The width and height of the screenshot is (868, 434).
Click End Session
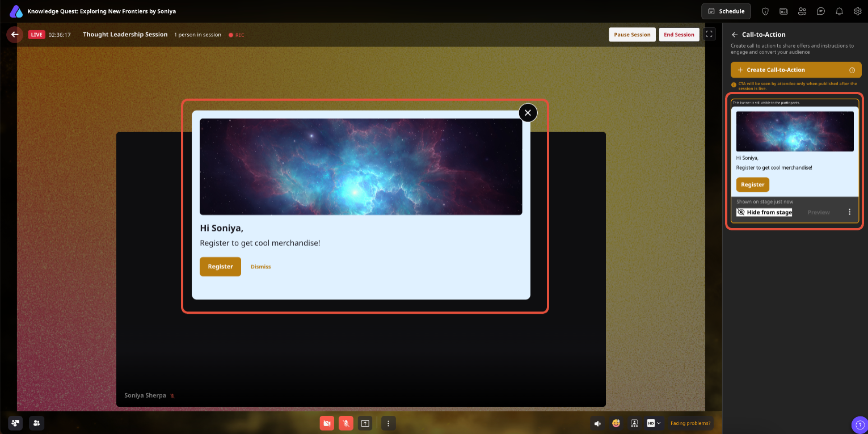pyautogui.click(x=679, y=35)
